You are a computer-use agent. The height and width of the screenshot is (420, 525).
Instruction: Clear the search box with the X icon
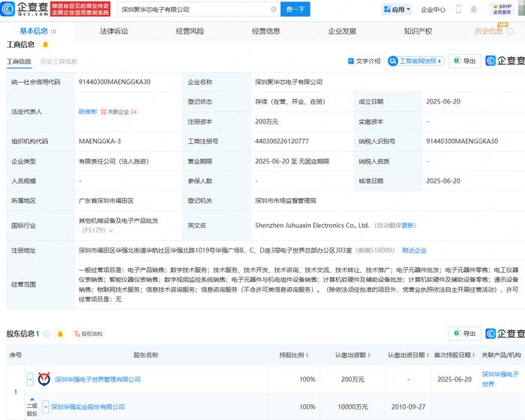click(x=273, y=9)
